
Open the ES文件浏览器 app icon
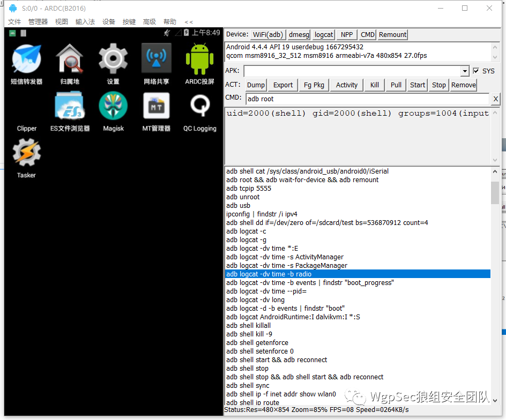click(x=70, y=106)
